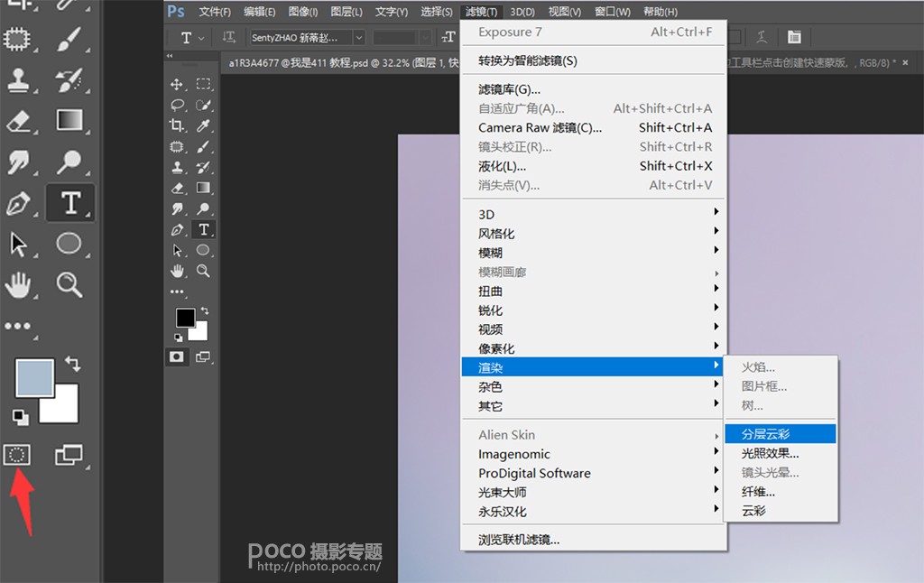This screenshot has width=924, height=583.
Task: Expand the 风格化 submenu
Action: [592, 234]
